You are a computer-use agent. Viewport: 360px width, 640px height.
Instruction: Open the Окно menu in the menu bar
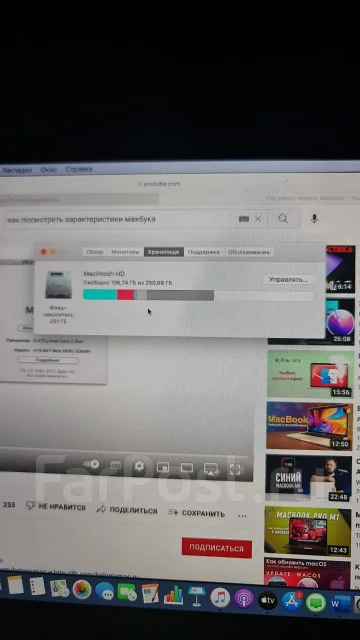click(49, 169)
